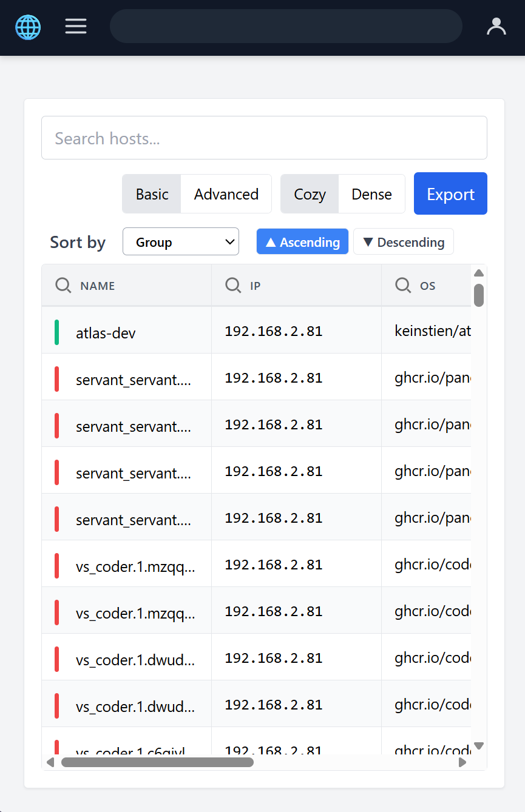Viewport: 525px width, 812px height.
Task: Click the top navigation search bar
Action: [x=286, y=26]
